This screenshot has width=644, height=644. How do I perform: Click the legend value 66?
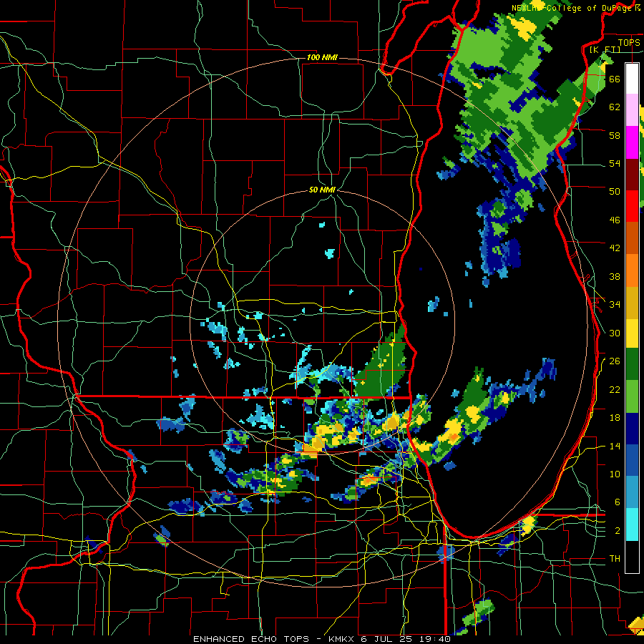point(615,79)
